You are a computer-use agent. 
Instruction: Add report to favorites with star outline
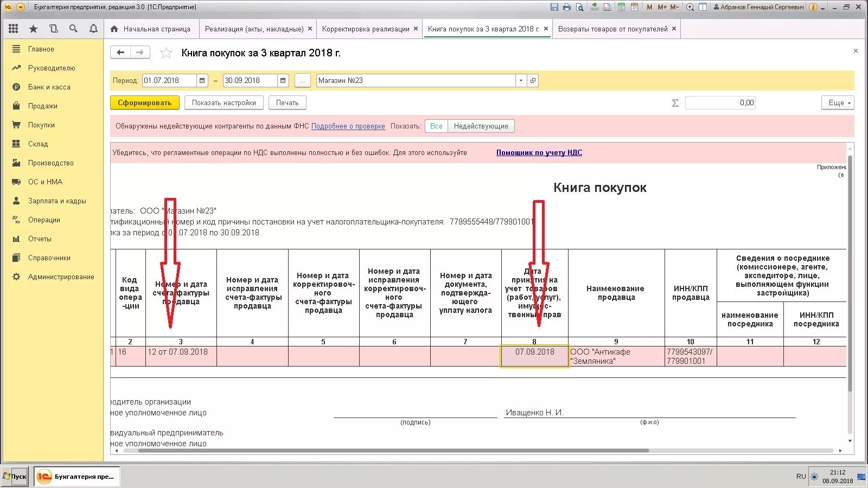click(166, 53)
